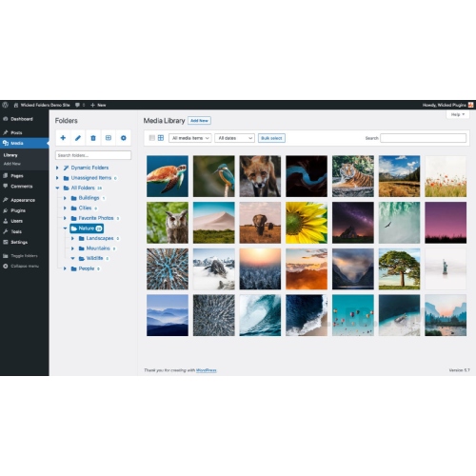
Task: Click the media Search input field
Action: pos(424,138)
